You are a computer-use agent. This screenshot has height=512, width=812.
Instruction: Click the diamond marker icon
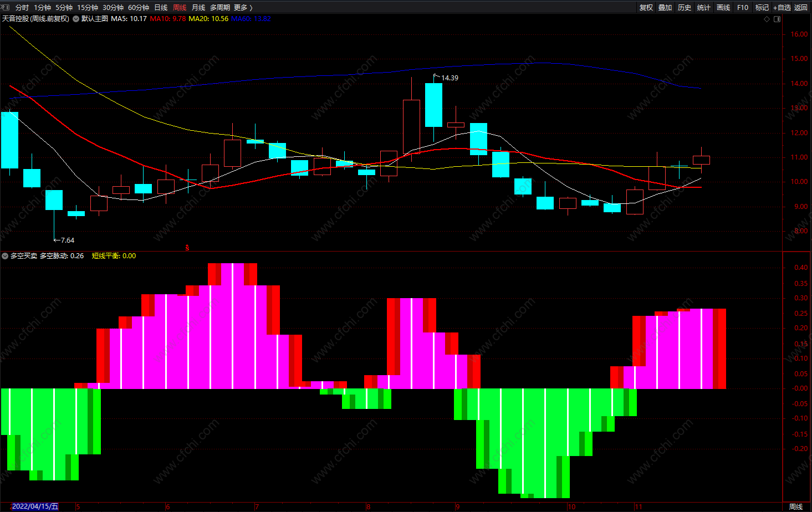pos(767,19)
